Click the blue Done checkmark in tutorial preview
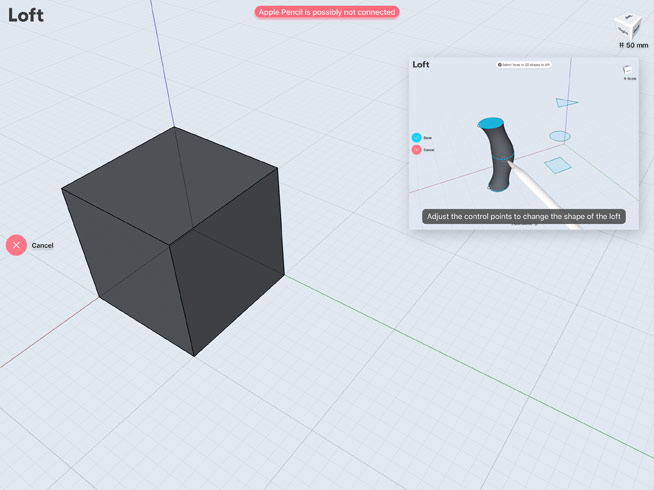The height and width of the screenshot is (490, 654). [416, 138]
